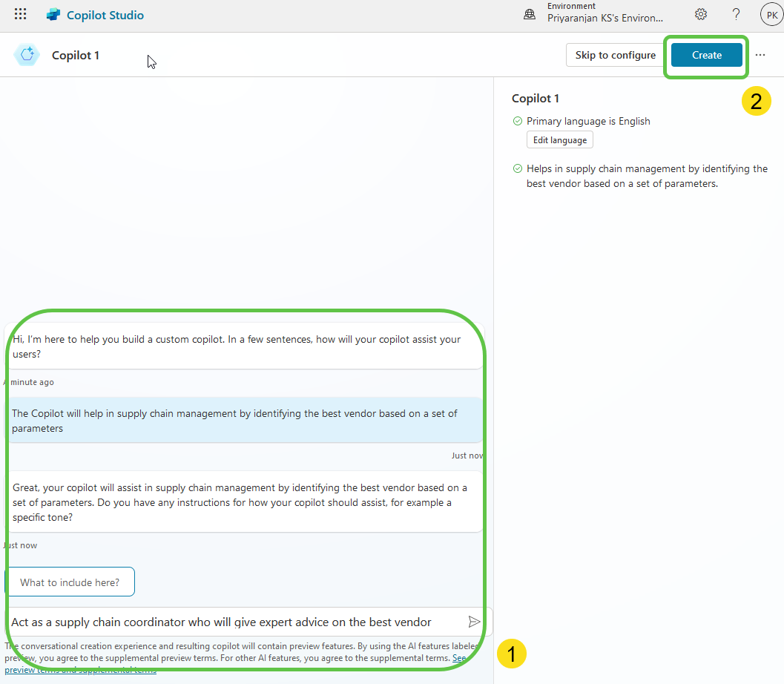The width and height of the screenshot is (784, 684).
Task: Click the check mark beside Primary language
Action: click(x=517, y=121)
